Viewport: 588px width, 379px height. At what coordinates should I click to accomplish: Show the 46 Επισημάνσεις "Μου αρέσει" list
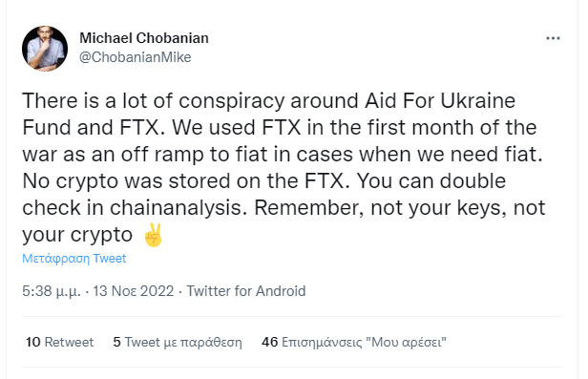[x=353, y=342]
